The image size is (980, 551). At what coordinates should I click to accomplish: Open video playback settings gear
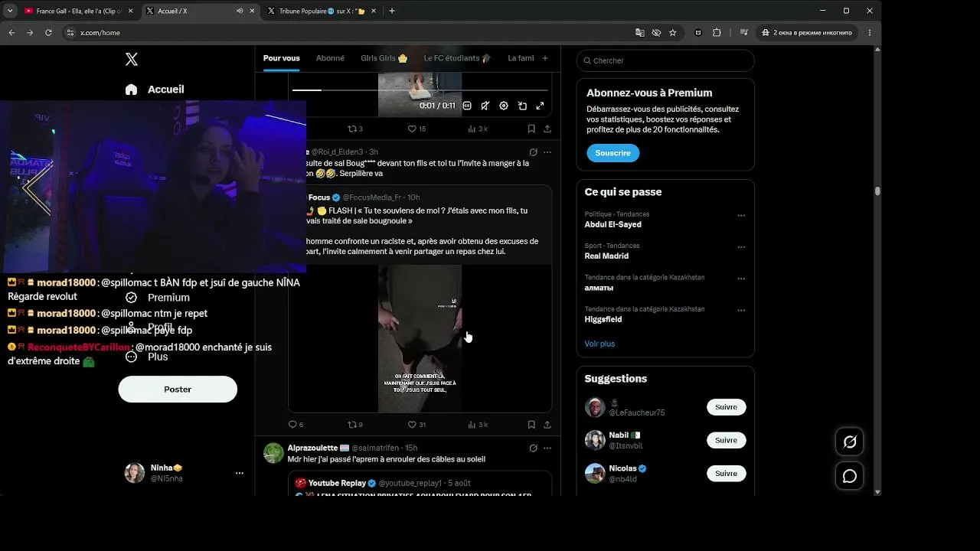504,106
